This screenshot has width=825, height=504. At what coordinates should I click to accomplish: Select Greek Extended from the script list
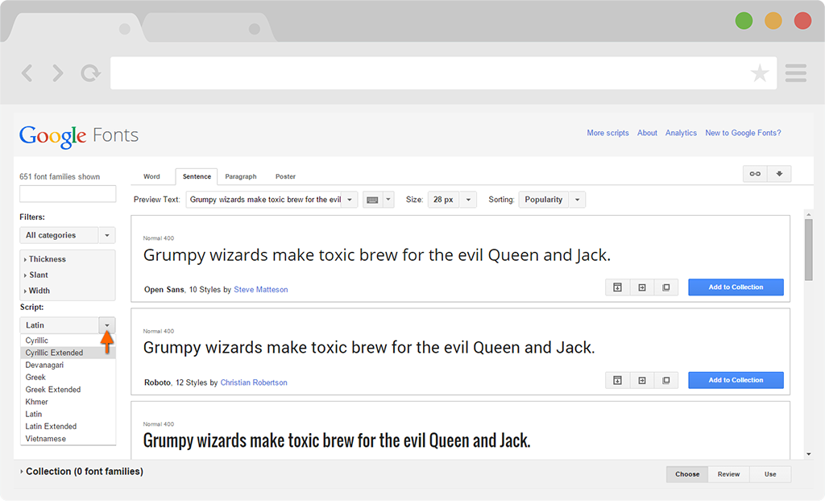coord(68,390)
